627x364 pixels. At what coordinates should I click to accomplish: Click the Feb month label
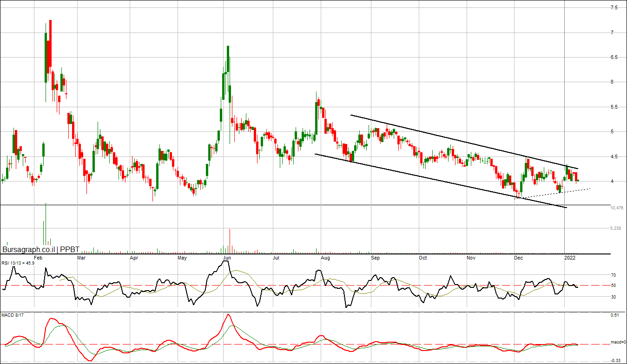pyautogui.click(x=39, y=257)
